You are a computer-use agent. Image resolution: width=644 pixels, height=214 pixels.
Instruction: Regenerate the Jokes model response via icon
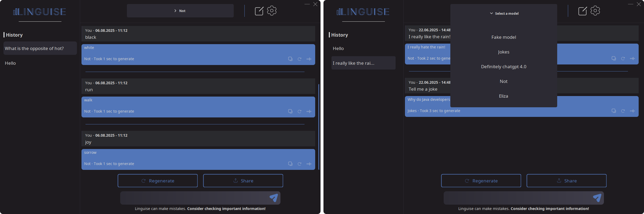623,111
